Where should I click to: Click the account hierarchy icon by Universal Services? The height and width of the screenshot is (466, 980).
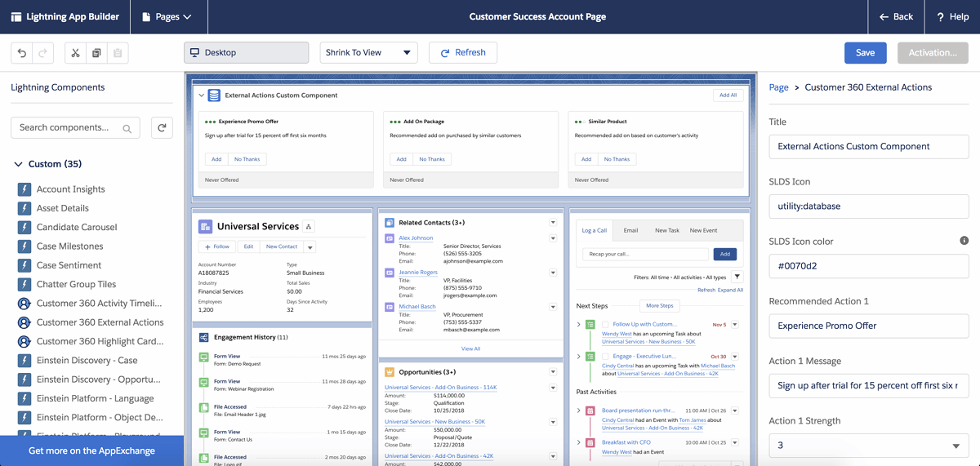tap(309, 227)
